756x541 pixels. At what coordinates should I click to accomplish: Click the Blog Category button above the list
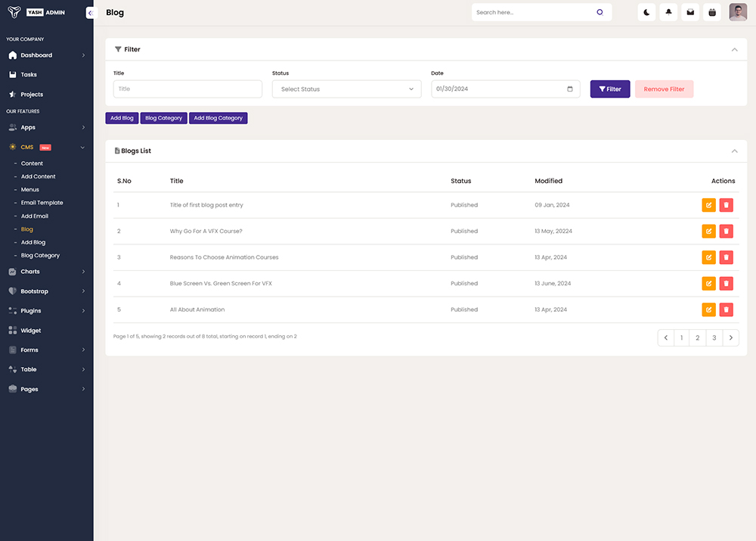pos(163,118)
